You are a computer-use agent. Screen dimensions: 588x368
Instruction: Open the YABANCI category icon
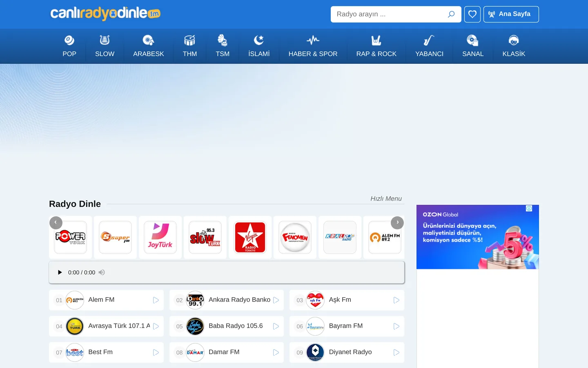tap(429, 40)
